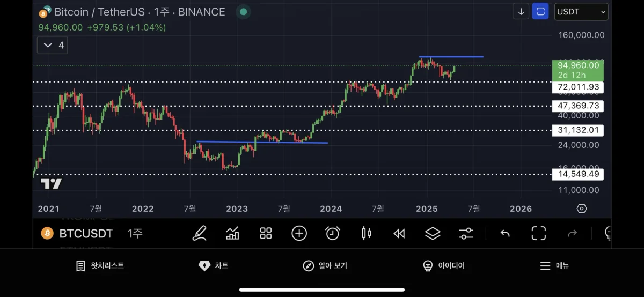Screen dimensions: 644x297
Task: Open the grid layout icon
Action: pos(266,233)
